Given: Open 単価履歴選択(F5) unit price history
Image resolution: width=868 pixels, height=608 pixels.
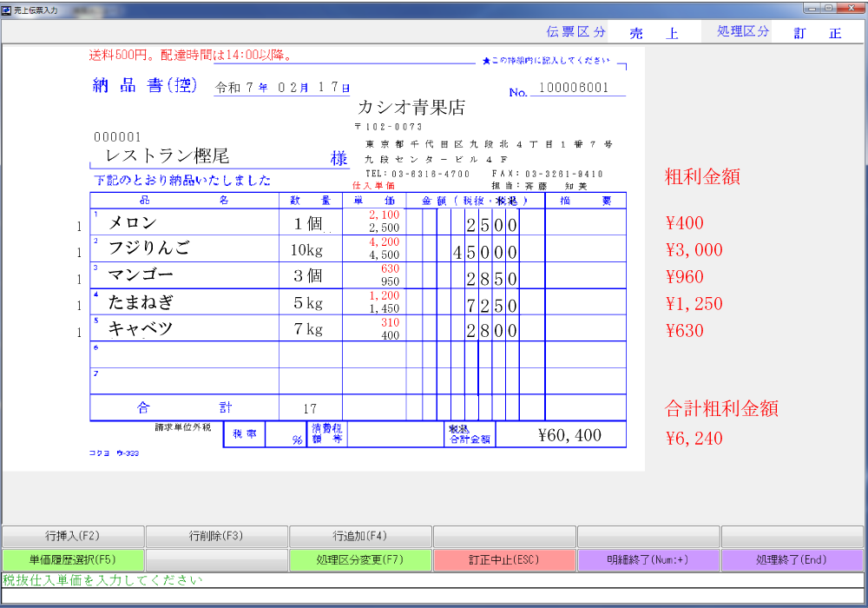Looking at the screenshot, I should pos(73,559).
